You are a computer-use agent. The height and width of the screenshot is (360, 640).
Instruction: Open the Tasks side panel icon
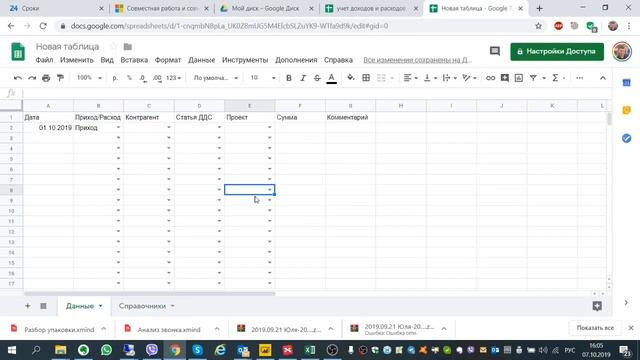(x=627, y=138)
